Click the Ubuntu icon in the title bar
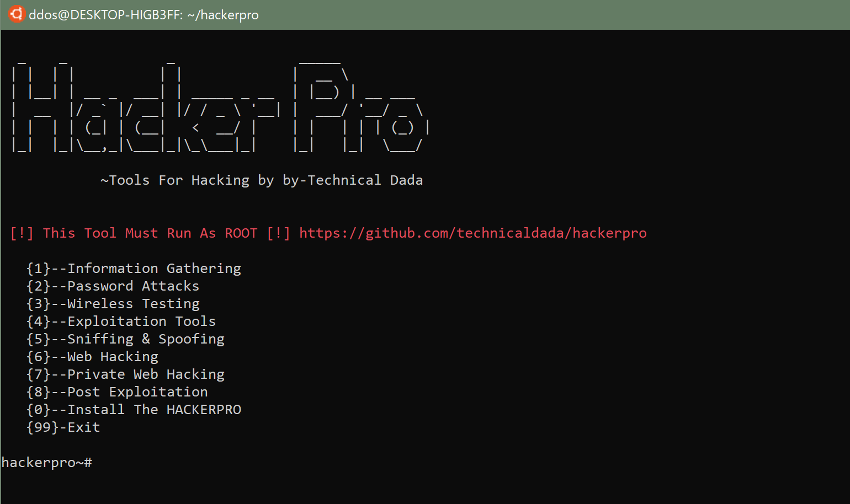The width and height of the screenshot is (850, 504). [x=17, y=14]
